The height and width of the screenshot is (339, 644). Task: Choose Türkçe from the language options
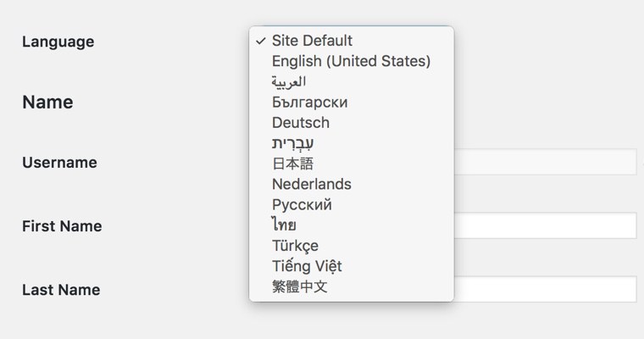click(295, 246)
